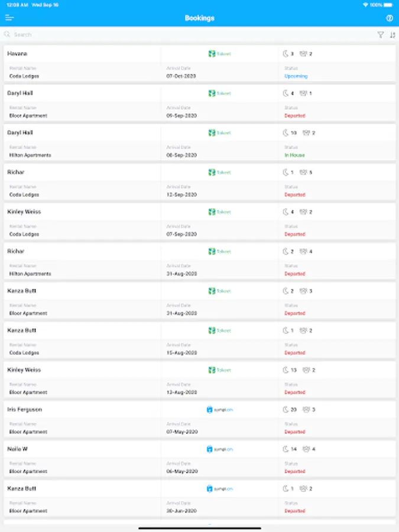Open Iris Ferguson's booking
Viewport: 399px width, 532px height.
pos(24,410)
